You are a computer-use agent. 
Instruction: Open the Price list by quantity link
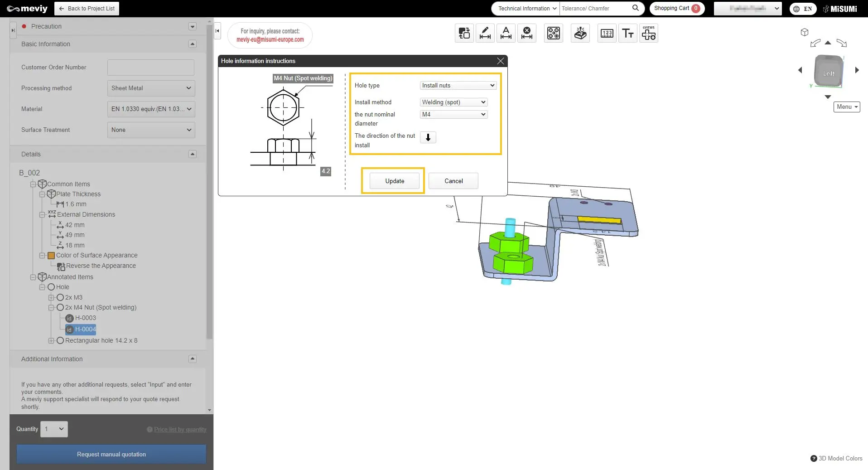pyautogui.click(x=180, y=430)
